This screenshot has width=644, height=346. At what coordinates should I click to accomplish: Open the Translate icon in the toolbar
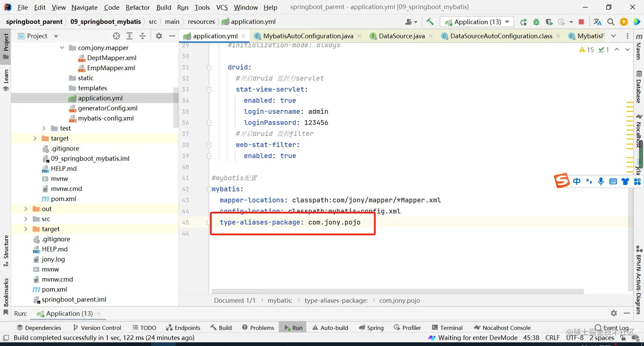pyautogui.click(x=598, y=22)
